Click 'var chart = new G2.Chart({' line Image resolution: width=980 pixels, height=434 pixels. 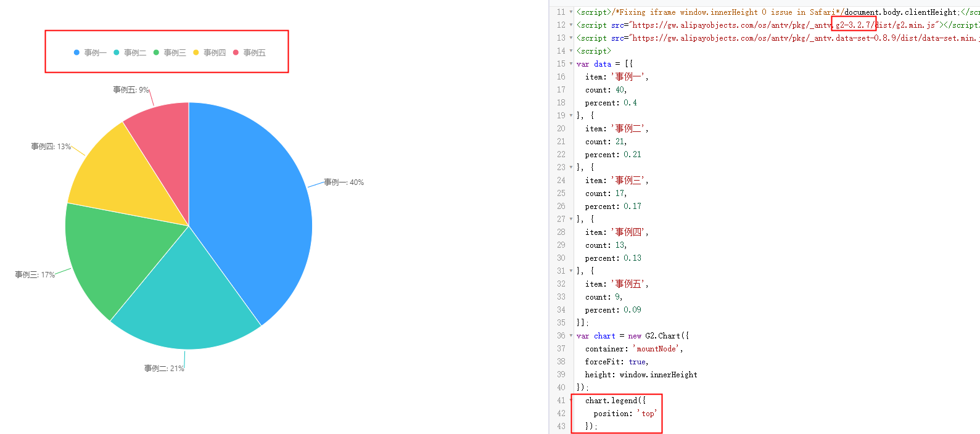pos(633,336)
